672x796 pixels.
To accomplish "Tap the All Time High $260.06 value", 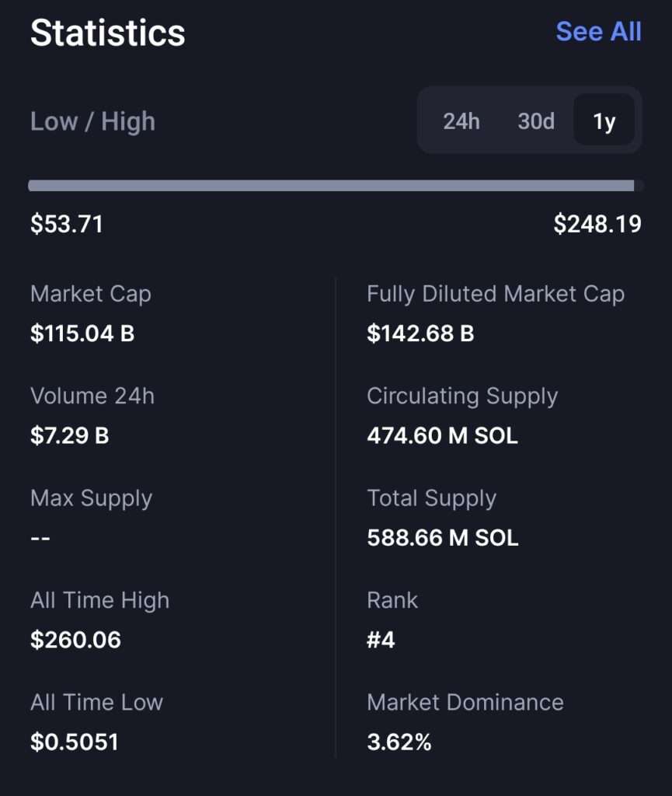I will (x=75, y=640).
